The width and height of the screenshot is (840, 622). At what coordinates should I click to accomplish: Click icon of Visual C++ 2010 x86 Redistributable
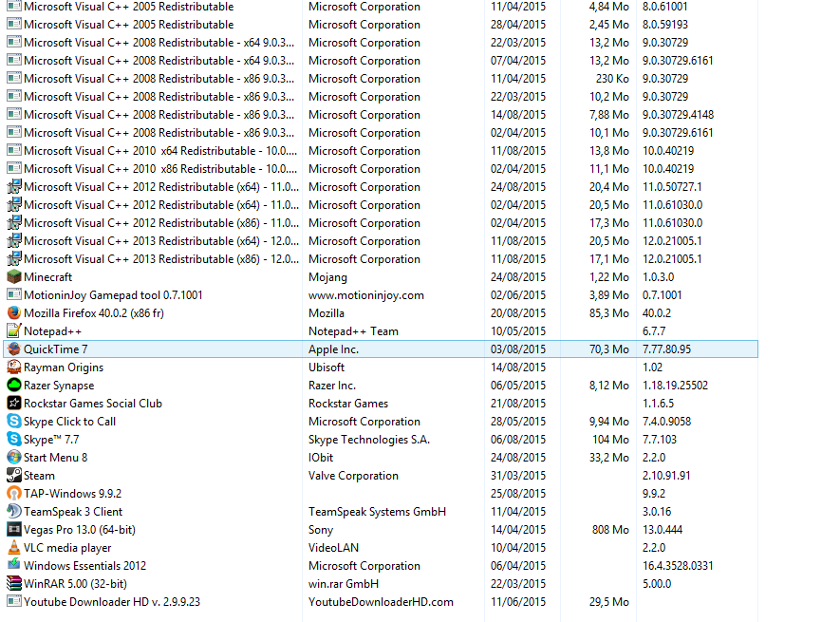(14, 169)
